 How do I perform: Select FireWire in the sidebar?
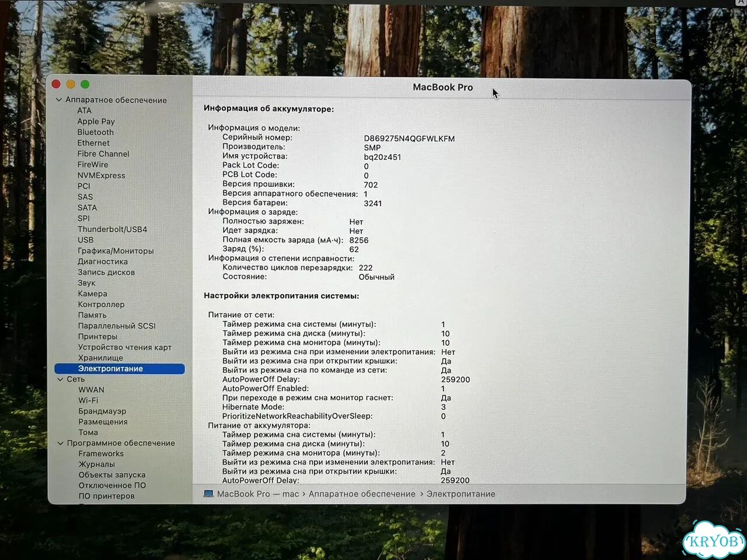click(x=93, y=164)
